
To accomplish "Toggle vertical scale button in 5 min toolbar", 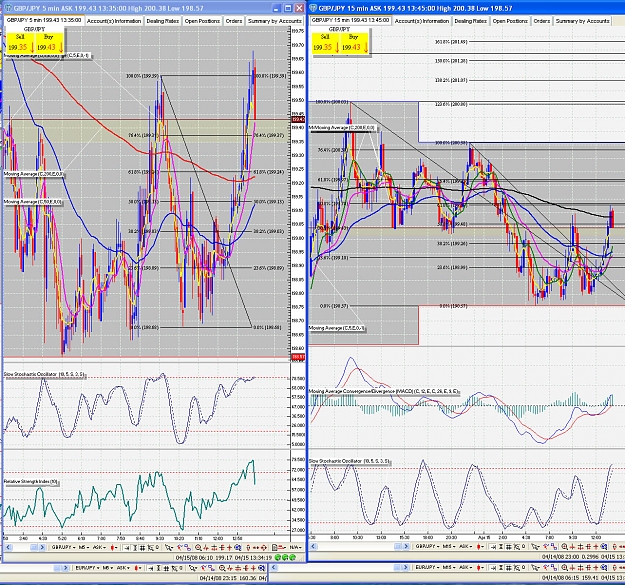I will pyautogui.click(x=135, y=548).
